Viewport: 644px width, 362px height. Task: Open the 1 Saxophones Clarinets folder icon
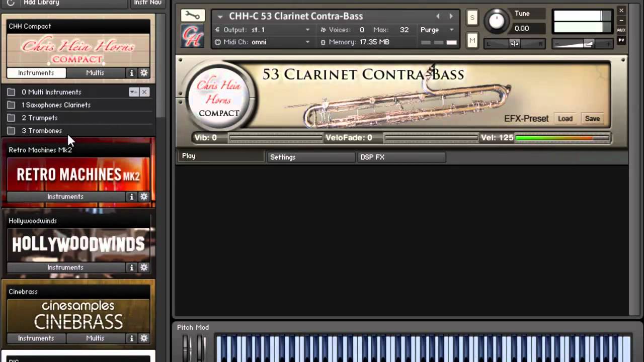click(x=11, y=105)
